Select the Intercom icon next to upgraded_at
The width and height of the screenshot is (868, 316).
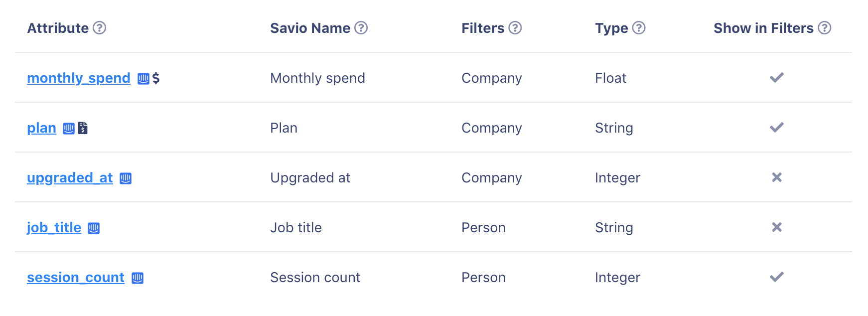click(126, 178)
